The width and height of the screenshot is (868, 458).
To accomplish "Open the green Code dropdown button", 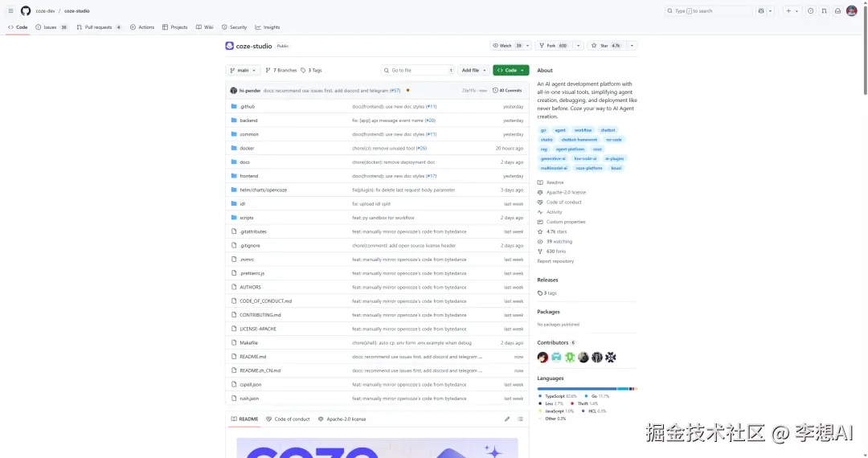I will tap(510, 70).
